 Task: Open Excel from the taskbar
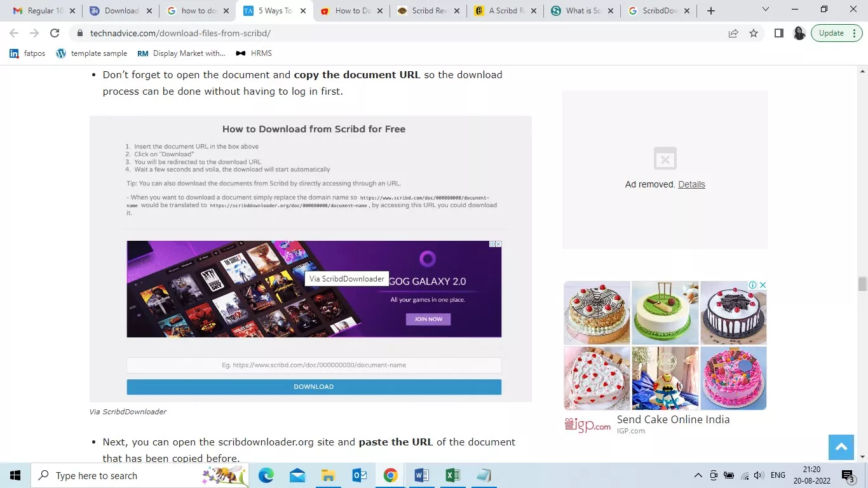coord(452,475)
